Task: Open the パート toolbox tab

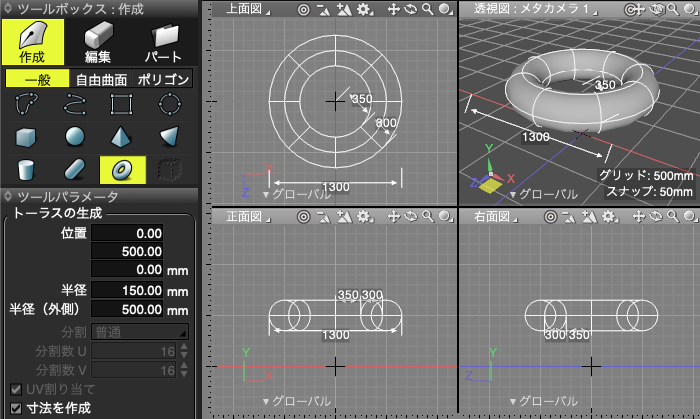Action: coord(163,41)
